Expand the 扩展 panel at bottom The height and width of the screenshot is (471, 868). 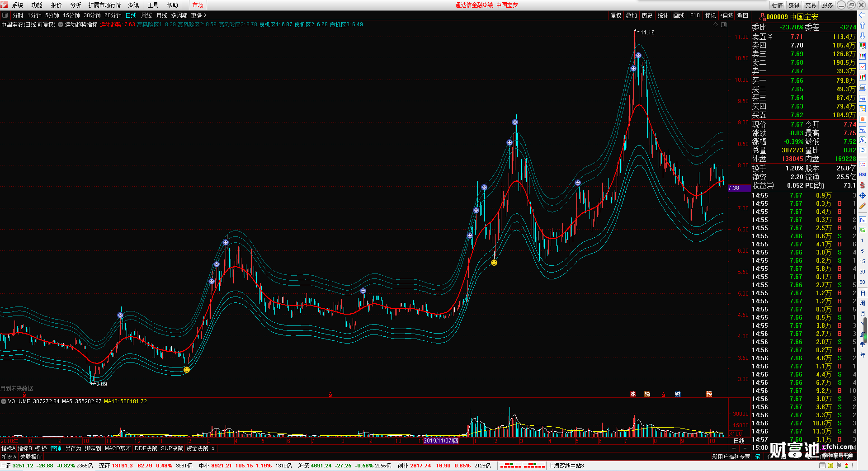pos(9,457)
